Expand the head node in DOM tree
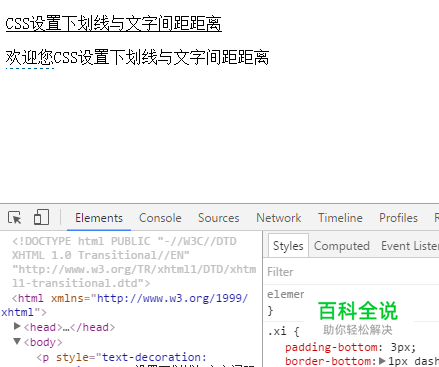 tap(17, 326)
